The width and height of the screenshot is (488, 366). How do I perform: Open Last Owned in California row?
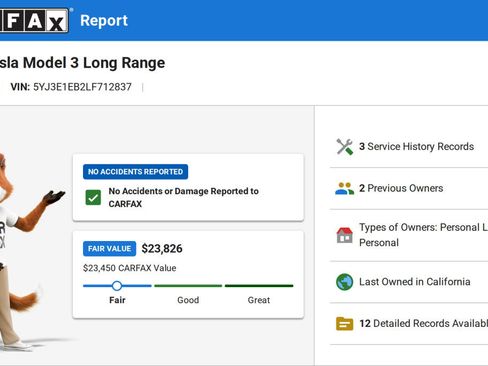(409, 282)
